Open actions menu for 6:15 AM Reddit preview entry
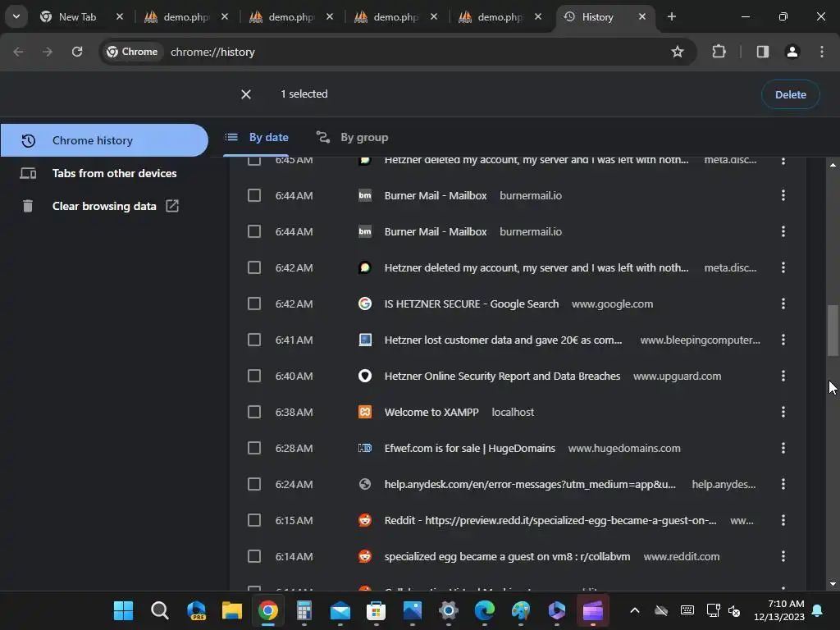The image size is (840, 630). pyautogui.click(x=783, y=520)
